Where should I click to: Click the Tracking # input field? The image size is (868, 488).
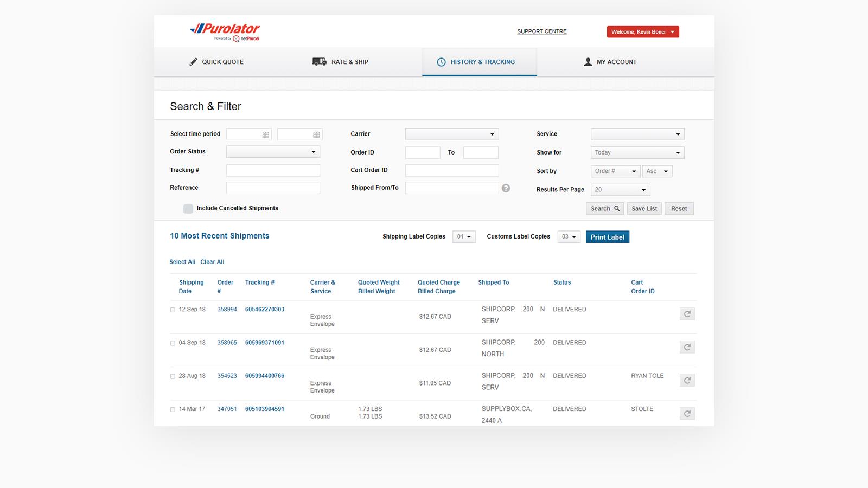tap(273, 170)
